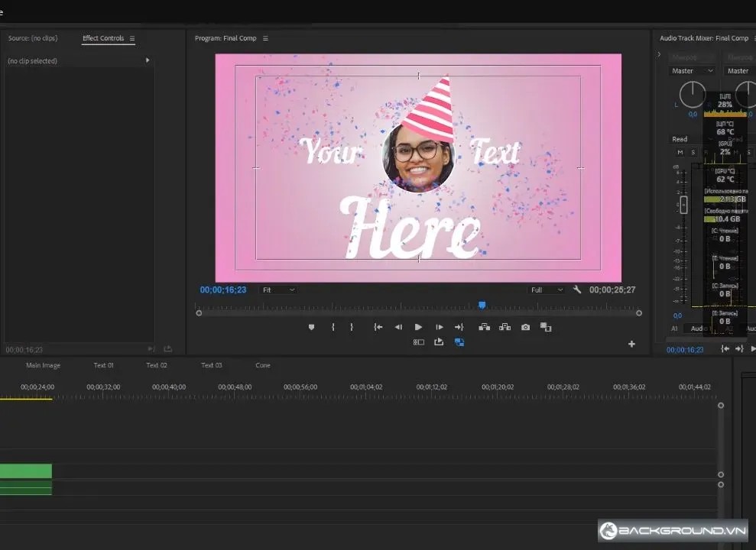The image size is (756, 550).
Task: Export a frame with camera icon
Action: tap(526, 327)
